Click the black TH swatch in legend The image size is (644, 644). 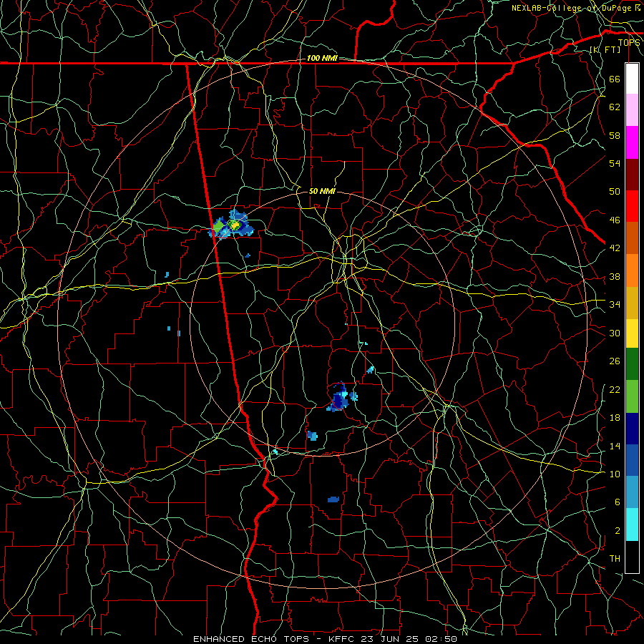pos(632,557)
